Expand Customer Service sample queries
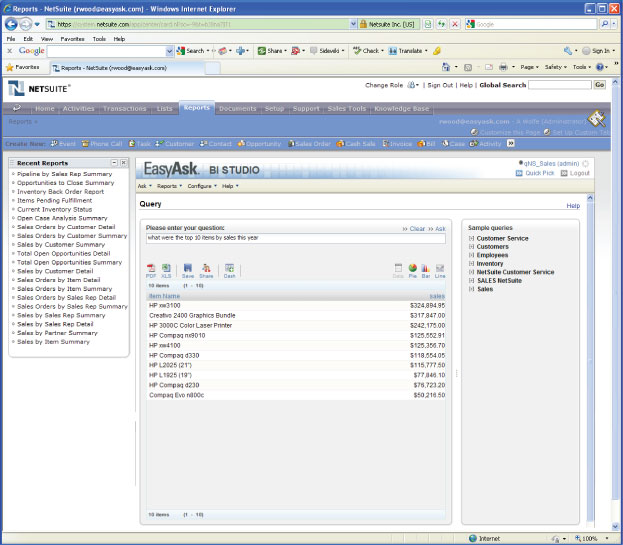623x545 pixels. pyautogui.click(x=471, y=238)
